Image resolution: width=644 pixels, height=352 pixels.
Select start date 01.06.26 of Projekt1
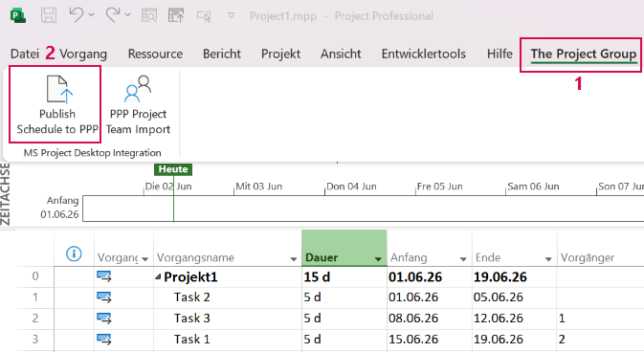430,276
